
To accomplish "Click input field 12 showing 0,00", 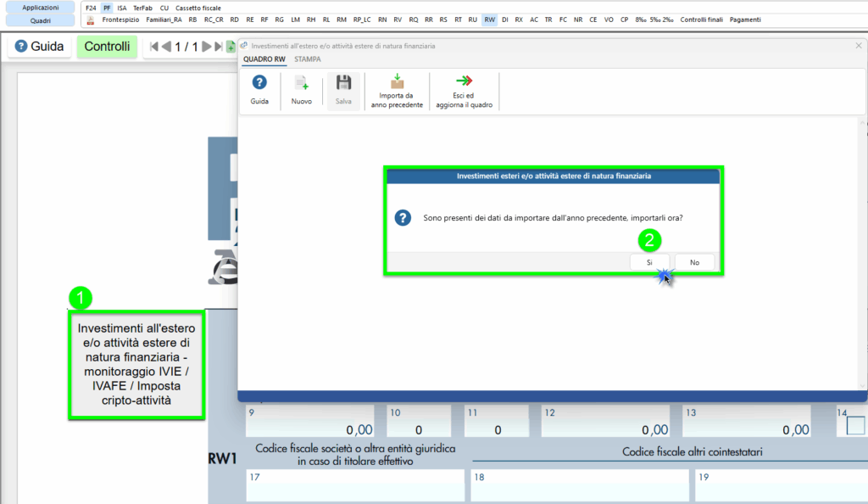I will coord(605,422).
